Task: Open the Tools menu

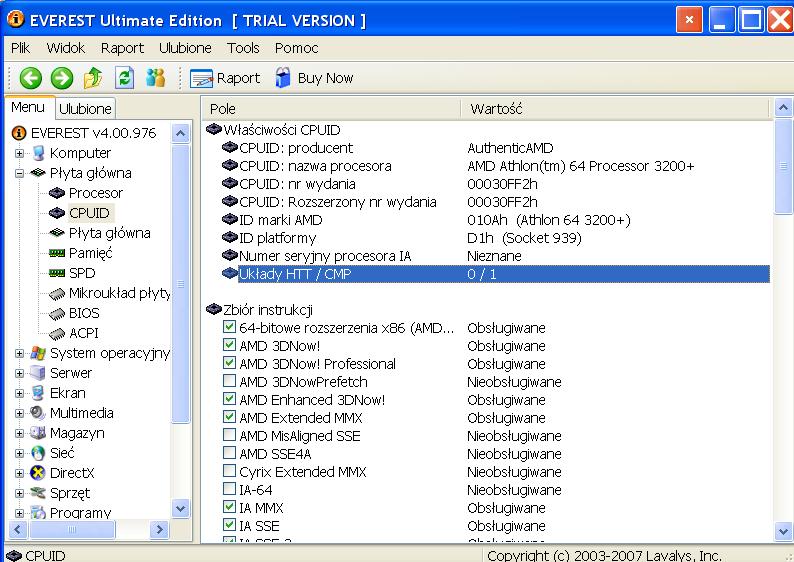Action: click(243, 48)
